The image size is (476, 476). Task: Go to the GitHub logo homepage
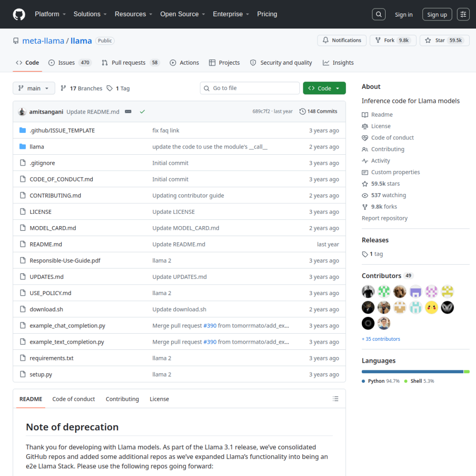[x=19, y=14]
